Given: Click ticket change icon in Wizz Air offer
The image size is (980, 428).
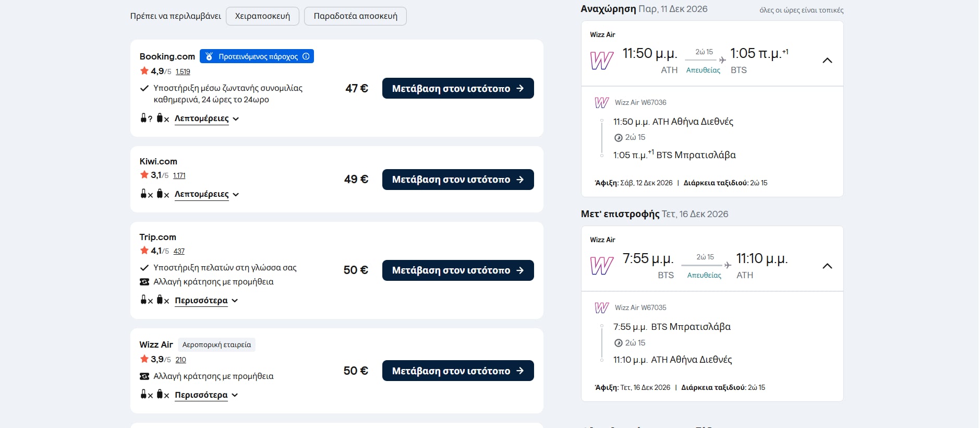Looking at the screenshot, I should pyautogui.click(x=144, y=376).
